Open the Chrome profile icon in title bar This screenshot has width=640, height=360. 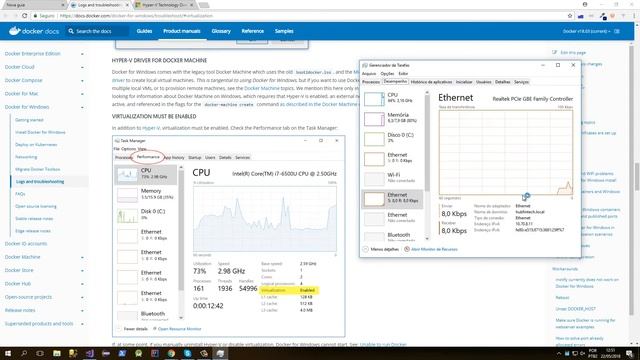pyautogui.click(x=585, y=4)
